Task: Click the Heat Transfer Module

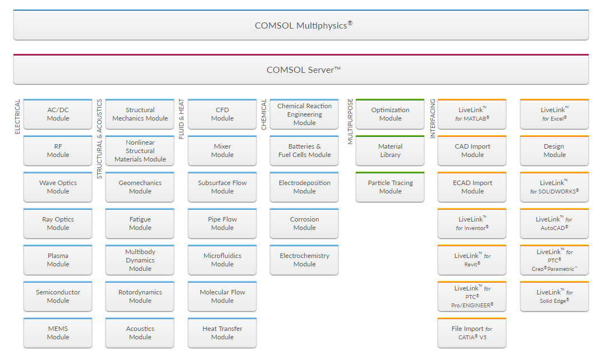Action: pos(222,333)
